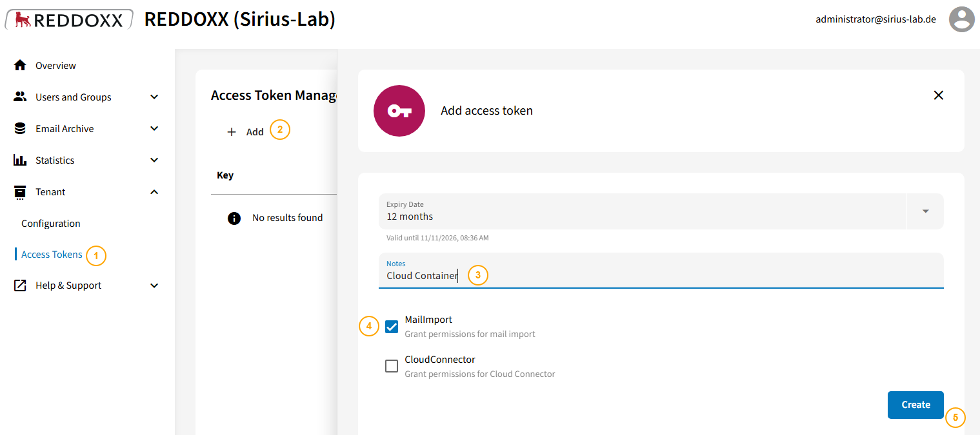Screen dimensions: 980x435
Task: Open the user account avatar menu
Action: pyautogui.click(x=961, y=19)
